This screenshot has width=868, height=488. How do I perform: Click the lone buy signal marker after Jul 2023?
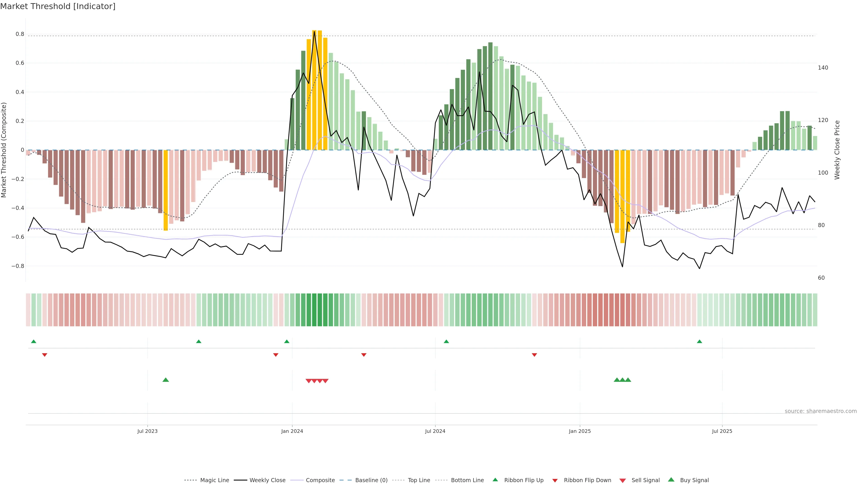pyautogui.click(x=165, y=380)
